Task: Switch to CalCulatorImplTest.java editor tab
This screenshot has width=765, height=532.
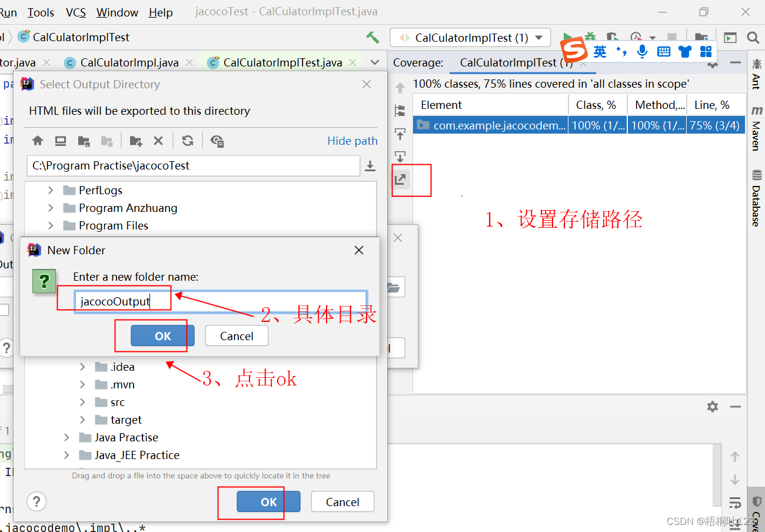Action: click(283, 62)
